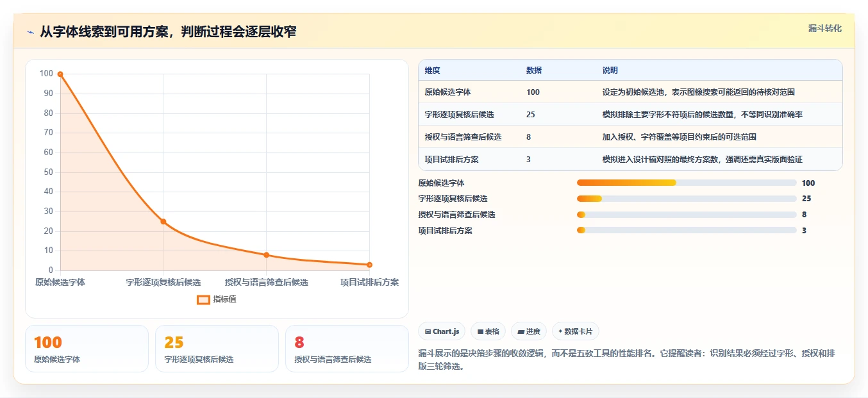
Task: Click the table value 8
Action: coord(528,137)
